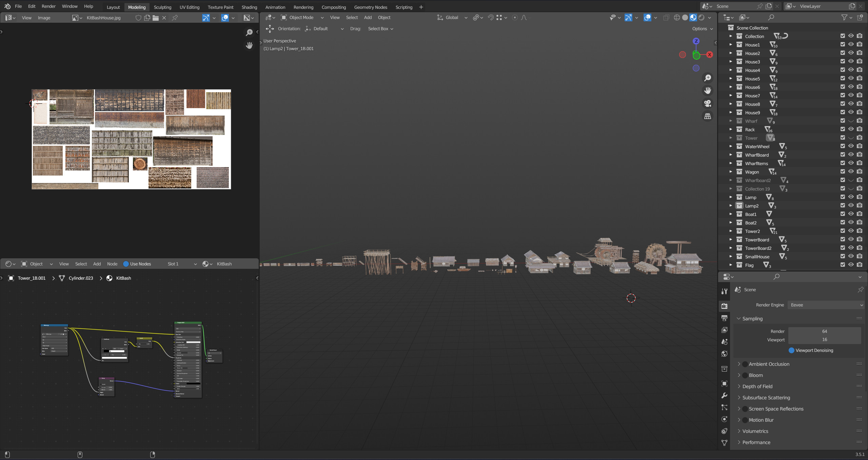Click the search icon in the Outliner header

(770, 17)
